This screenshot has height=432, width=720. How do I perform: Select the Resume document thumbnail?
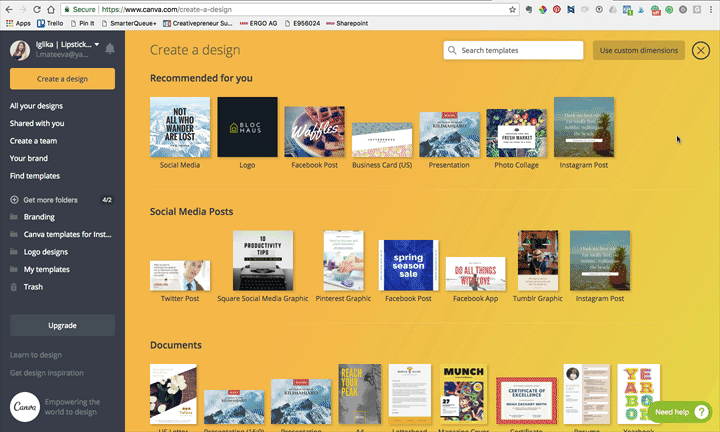pyautogui.click(x=587, y=394)
